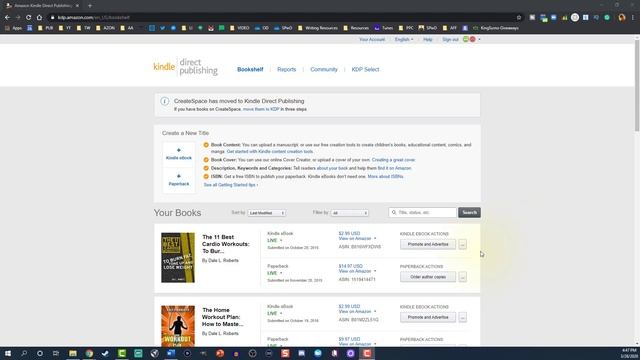The width and height of the screenshot is (640, 360).
Task: Open Windows taskbar search
Action: (x=24, y=353)
